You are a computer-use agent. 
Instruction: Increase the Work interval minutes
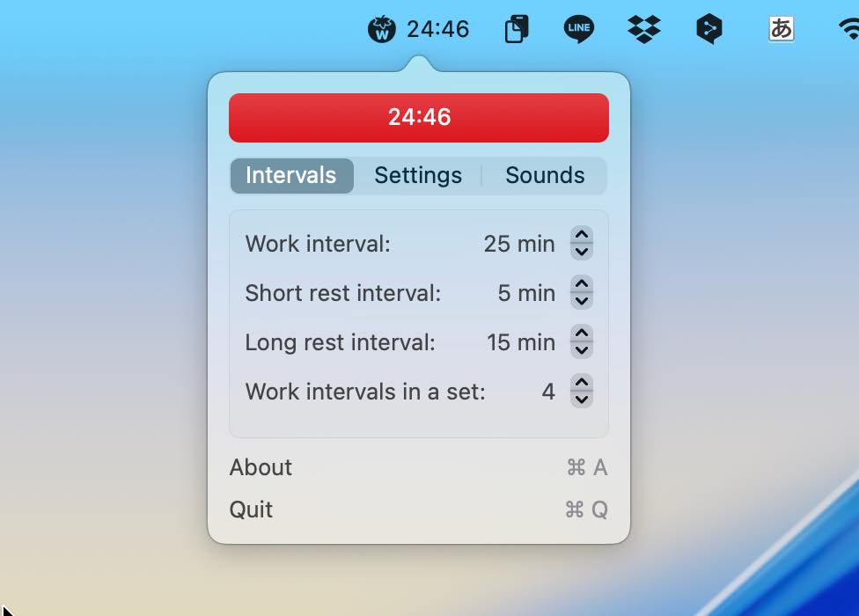pos(581,236)
